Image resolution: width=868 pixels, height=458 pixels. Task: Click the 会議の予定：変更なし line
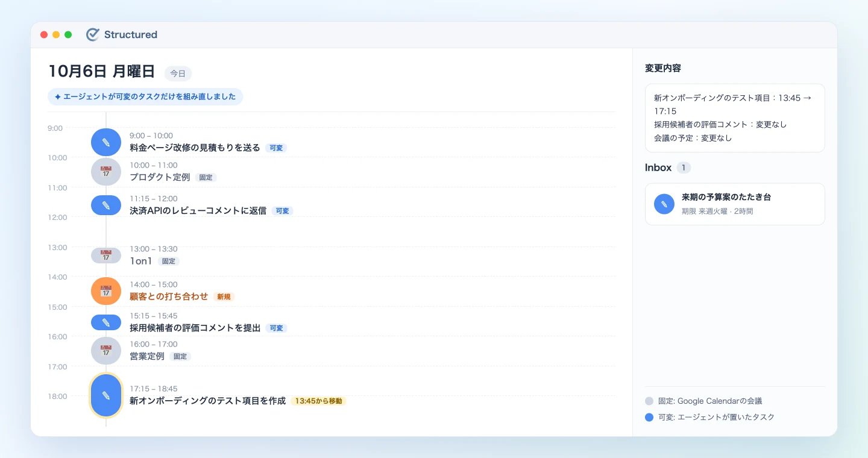pos(693,138)
